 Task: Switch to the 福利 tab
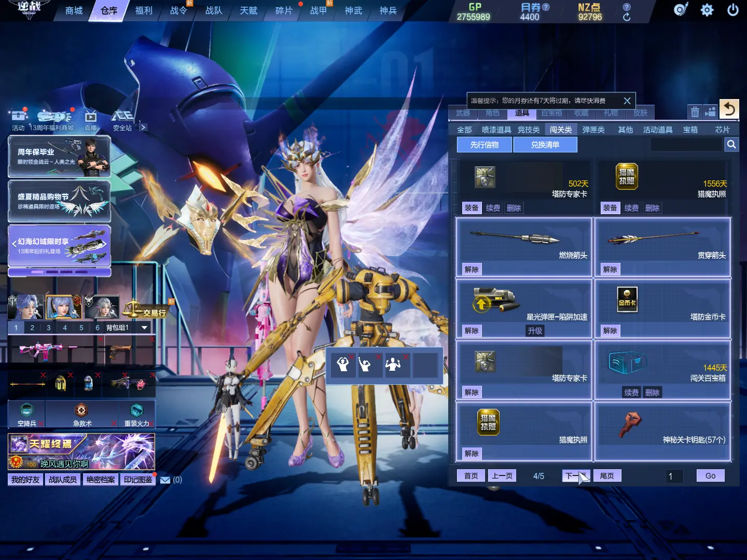click(144, 10)
